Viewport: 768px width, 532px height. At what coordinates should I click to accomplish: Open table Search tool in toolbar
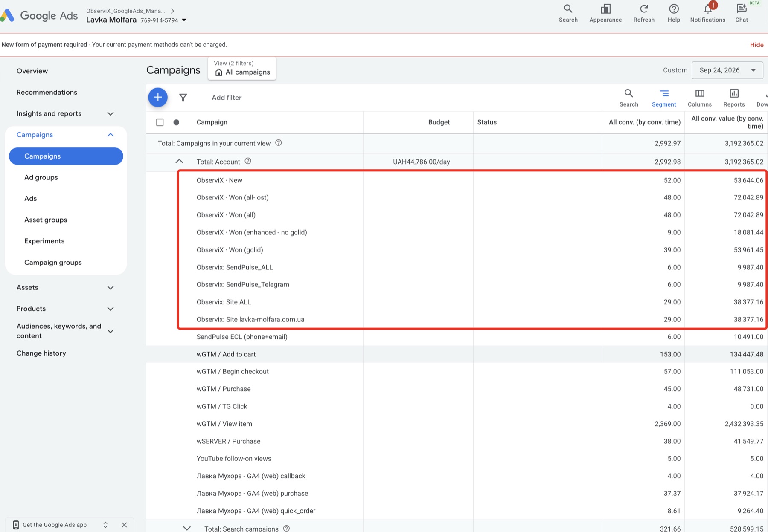click(628, 98)
